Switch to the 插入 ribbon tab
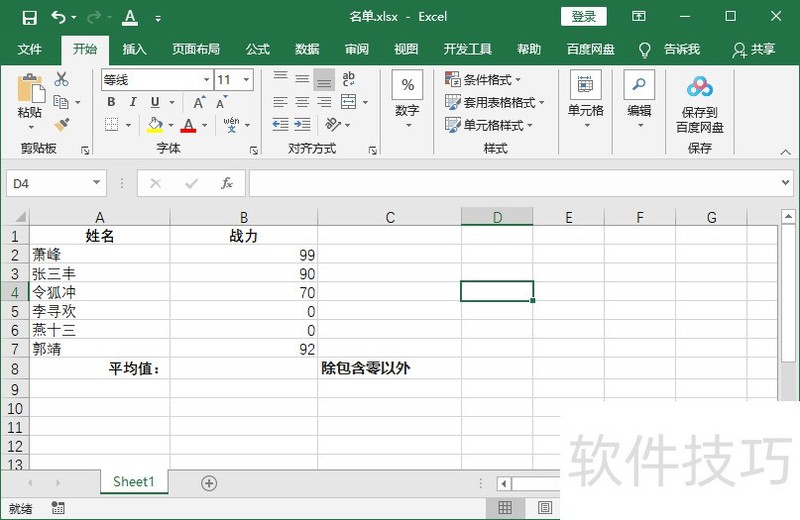This screenshot has height=520, width=800. (x=134, y=49)
